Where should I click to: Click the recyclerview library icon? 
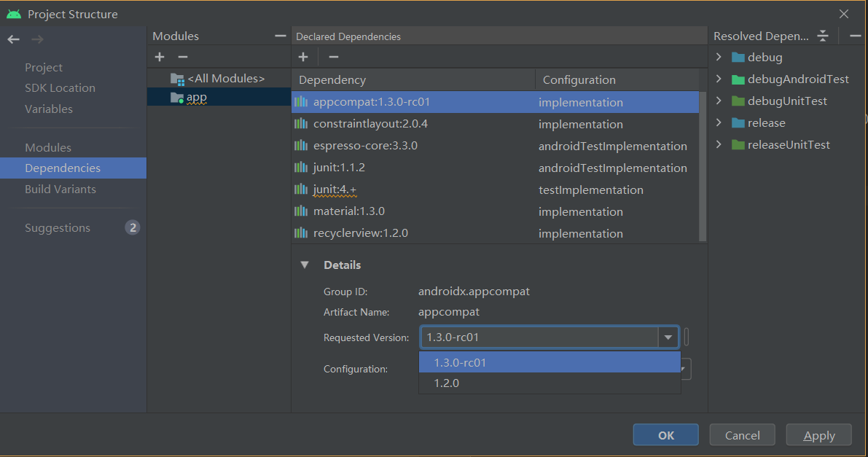(301, 233)
